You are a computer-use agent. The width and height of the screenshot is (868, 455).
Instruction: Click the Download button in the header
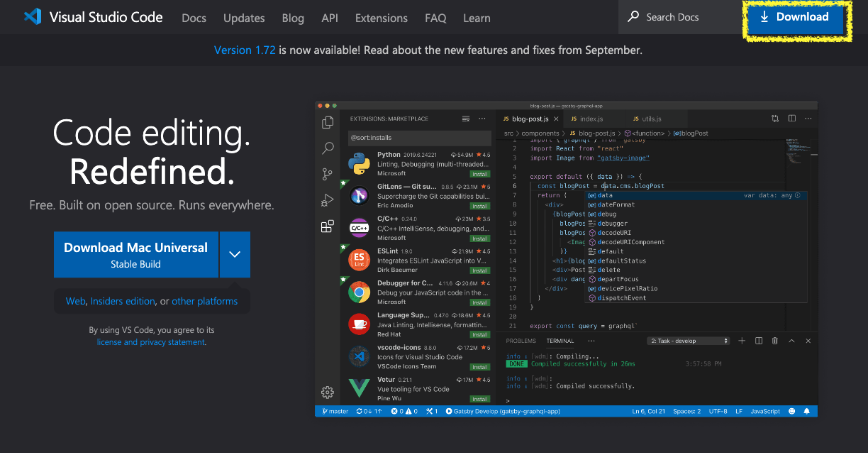point(794,17)
